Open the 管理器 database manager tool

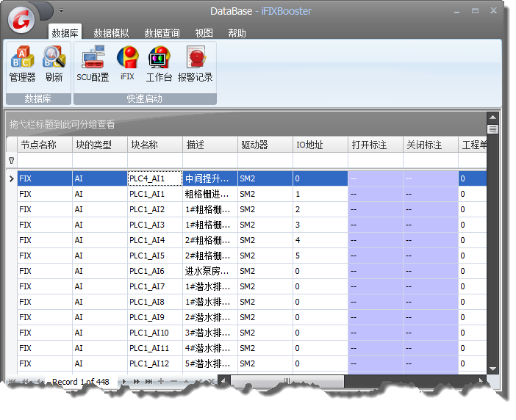point(22,65)
